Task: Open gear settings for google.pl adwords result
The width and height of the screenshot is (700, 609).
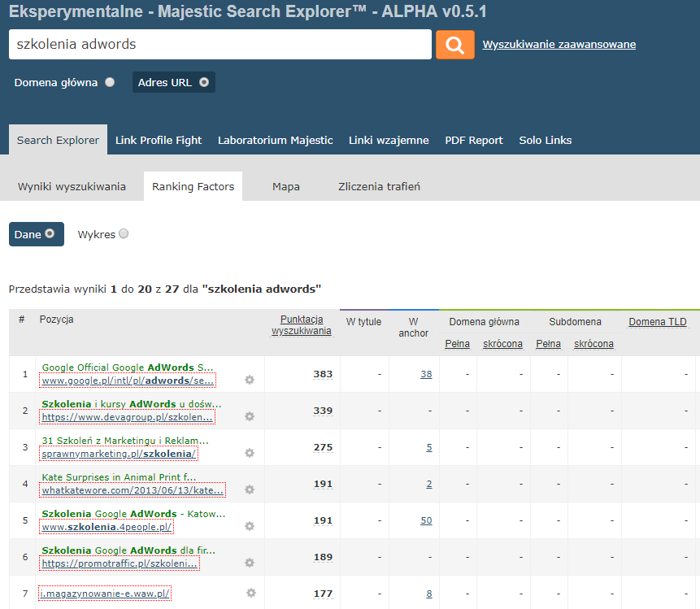Action: [x=250, y=380]
